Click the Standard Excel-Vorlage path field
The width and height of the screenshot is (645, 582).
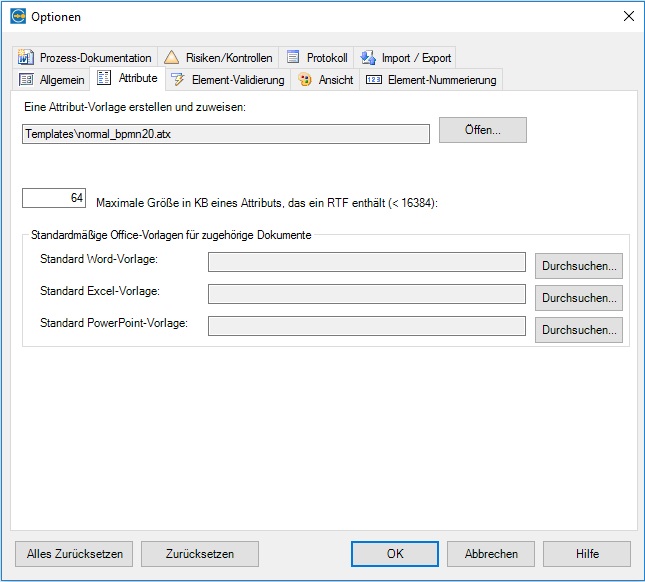point(367,294)
